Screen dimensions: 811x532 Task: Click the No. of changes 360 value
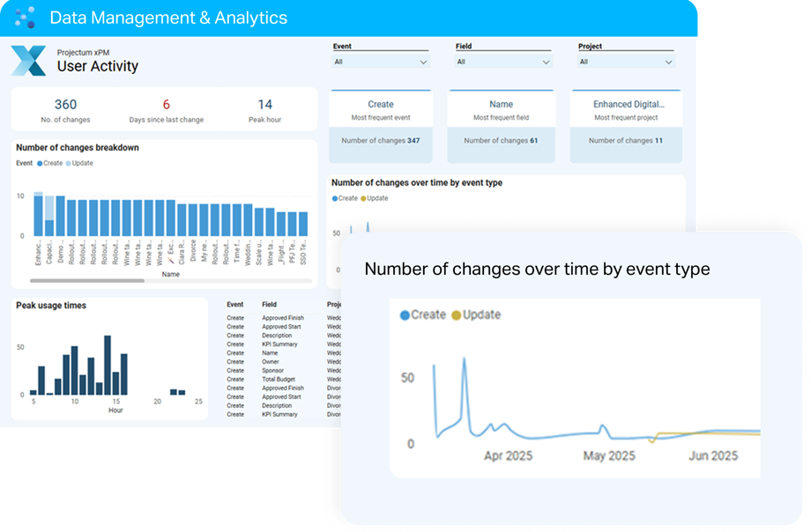coord(65,105)
